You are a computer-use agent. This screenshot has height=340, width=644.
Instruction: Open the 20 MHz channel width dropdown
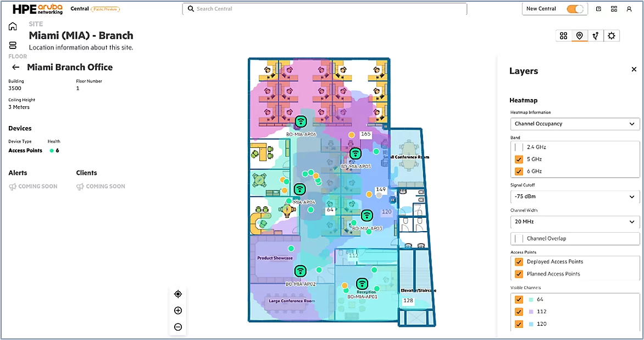pyautogui.click(x=575, y=222)
